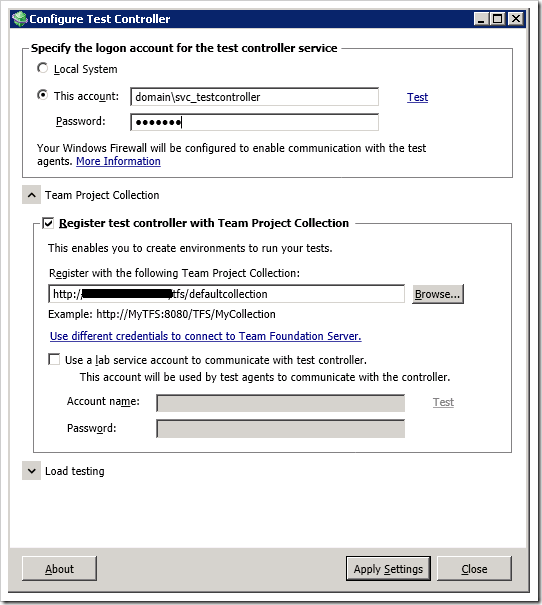542x605 pixels.
Task: Click the Example: http://MyTFS:8080/TFS/MyCollection text
Action: pos(162,314)
